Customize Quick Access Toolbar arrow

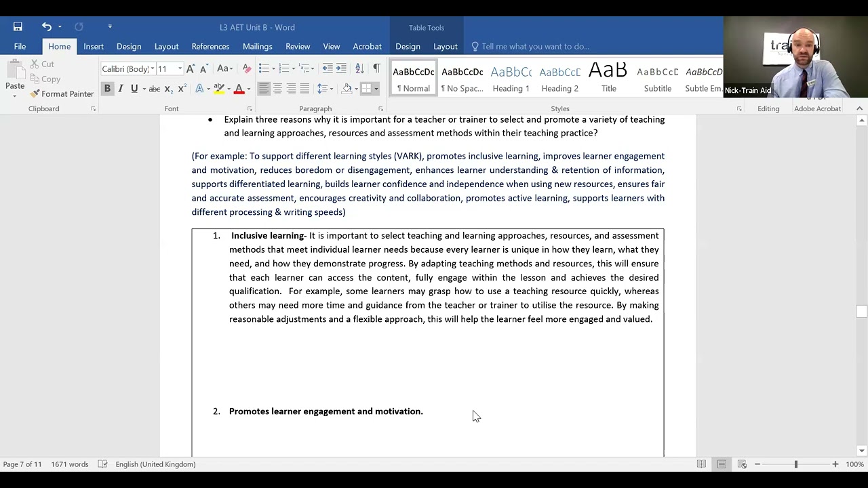click(x=109, y=27)
